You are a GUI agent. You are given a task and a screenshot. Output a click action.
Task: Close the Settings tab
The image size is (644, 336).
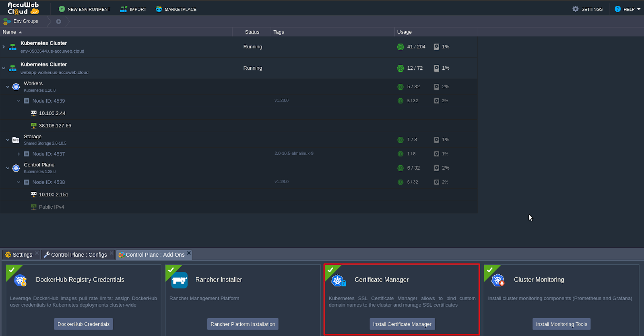click(x=37, y=253)
